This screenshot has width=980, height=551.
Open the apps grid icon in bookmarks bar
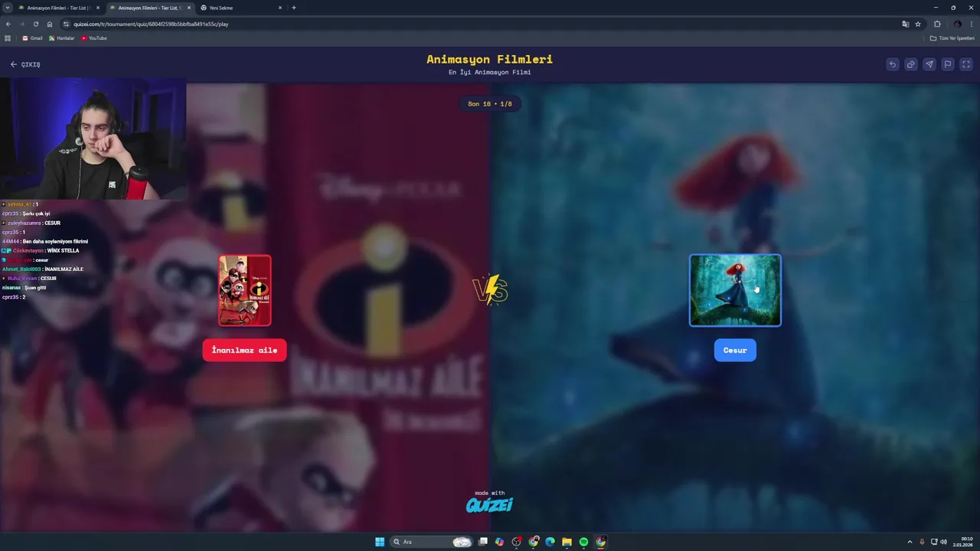8,38
